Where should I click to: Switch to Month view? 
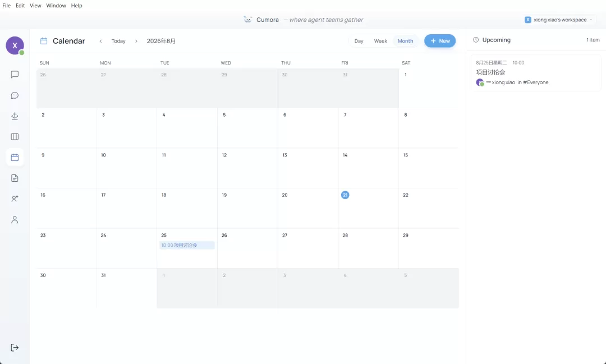point(406,41)
